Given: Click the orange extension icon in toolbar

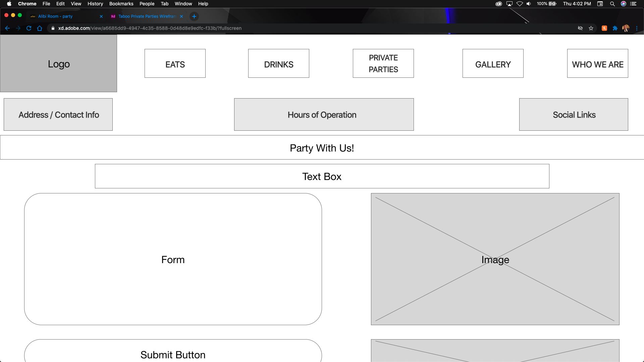Looking at the screenshot, I should pyautogui.click(x=604, y=28).
